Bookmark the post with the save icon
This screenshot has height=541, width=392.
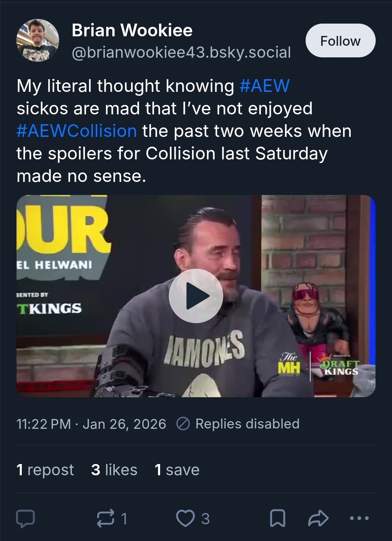[278, 518]
